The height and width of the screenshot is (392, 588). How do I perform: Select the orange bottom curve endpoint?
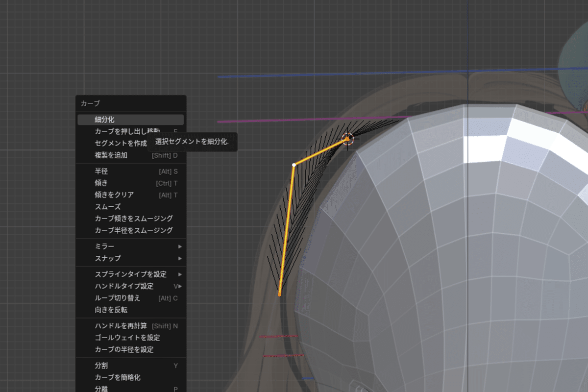279,294
